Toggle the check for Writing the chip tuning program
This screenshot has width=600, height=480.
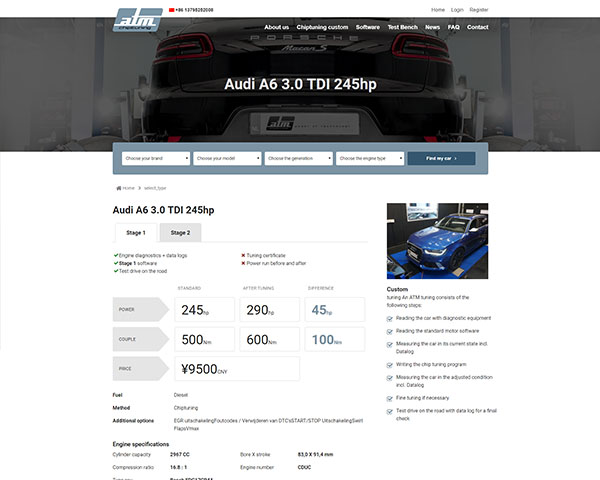(x=389, y=364)
